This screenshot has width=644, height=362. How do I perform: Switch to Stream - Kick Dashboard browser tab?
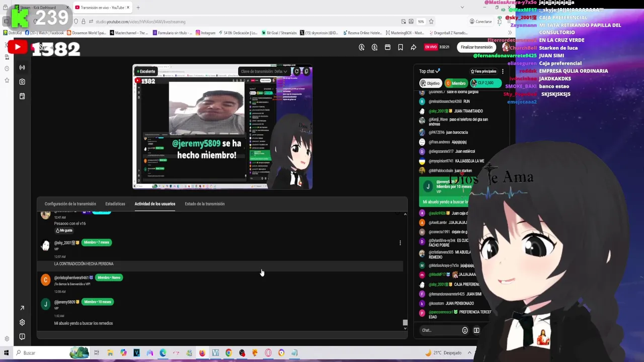tap(42, 8)
